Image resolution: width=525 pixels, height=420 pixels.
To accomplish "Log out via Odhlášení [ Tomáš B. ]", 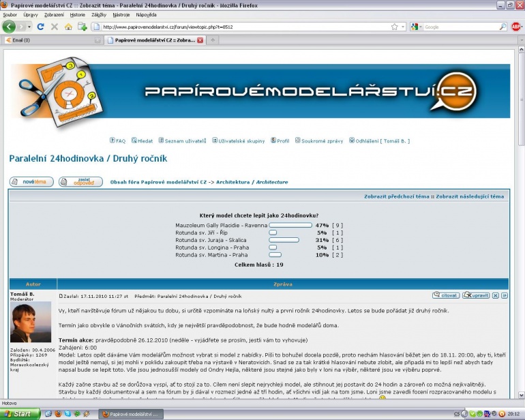I will 382,141.
